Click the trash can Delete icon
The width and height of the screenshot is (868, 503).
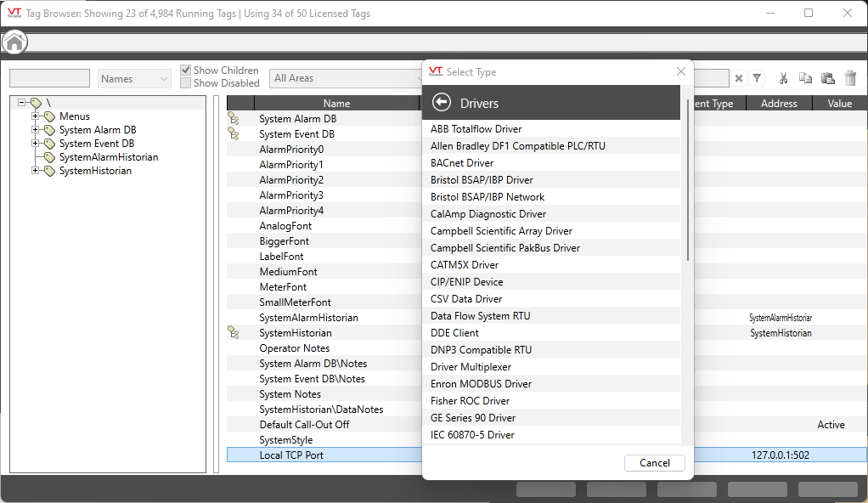point(850,78)
